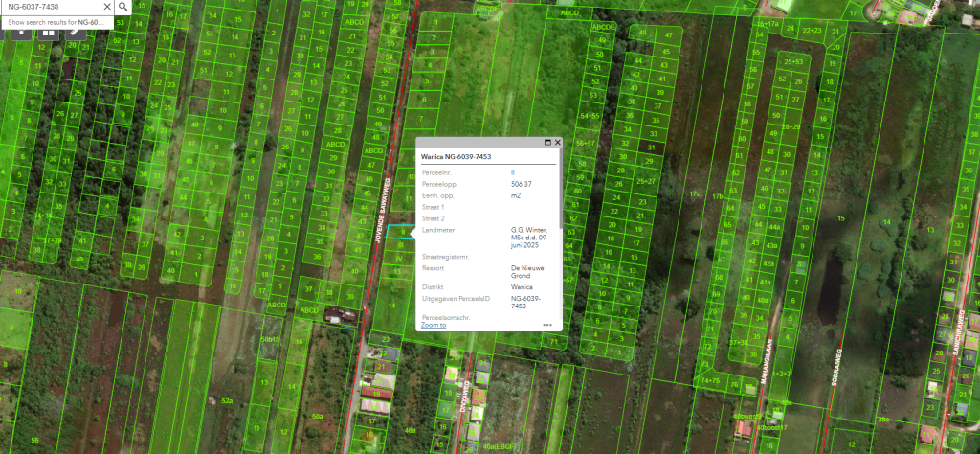Open the popup's three-dot more menu
The width and height of the screenshot is (980, 454).
click(547, 325)
